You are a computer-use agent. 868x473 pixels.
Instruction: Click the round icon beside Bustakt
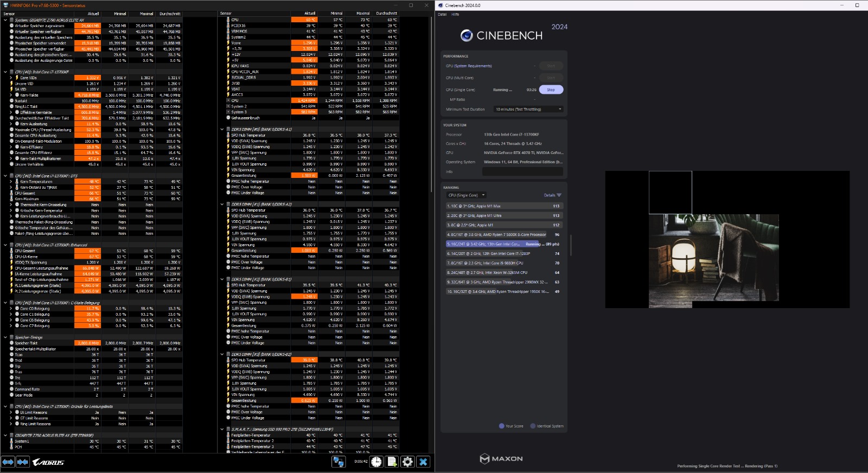point(11,101)
